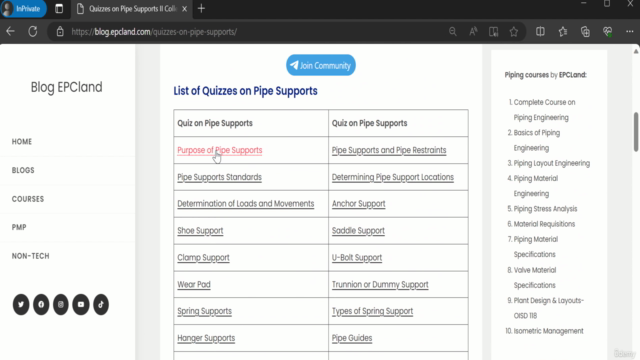Screen dimensions: 640x360
Task: Open Plant Design & Layouts-OISD 118 course
Action: [549, 308]
